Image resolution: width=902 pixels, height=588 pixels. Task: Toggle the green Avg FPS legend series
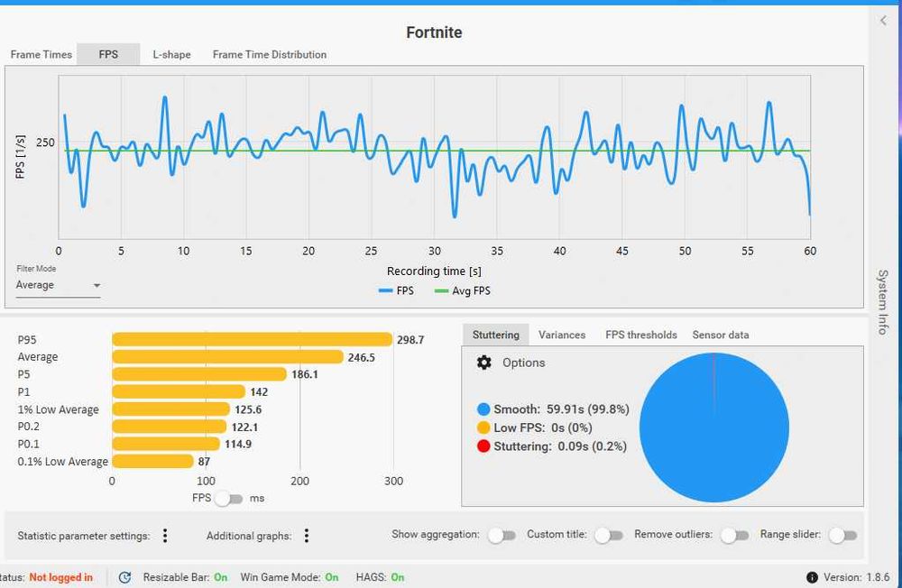[x=463, y=290]
